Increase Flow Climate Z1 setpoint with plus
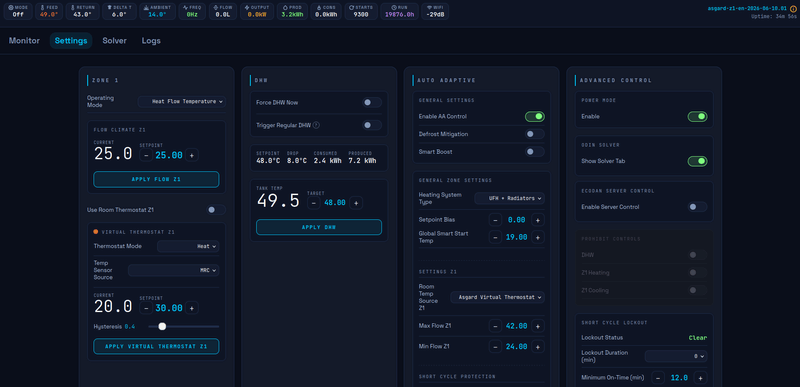The image size is (800, 387). [192, 155]
